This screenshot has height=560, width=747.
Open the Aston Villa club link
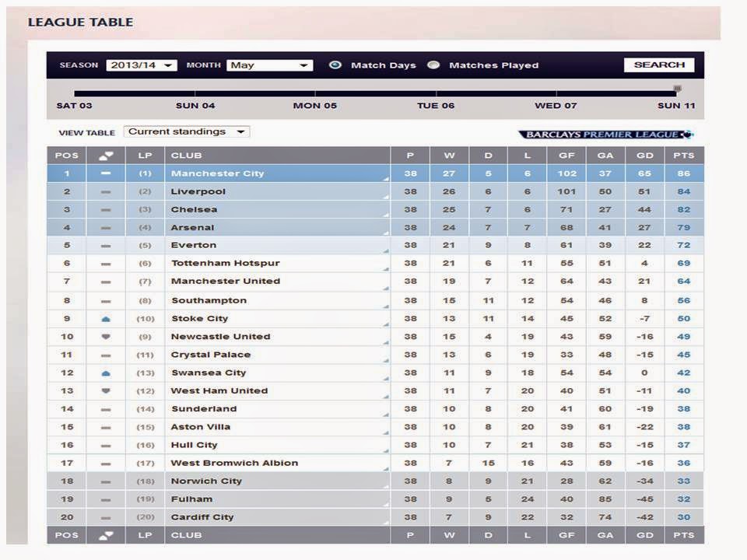click(x=201, y=427)
